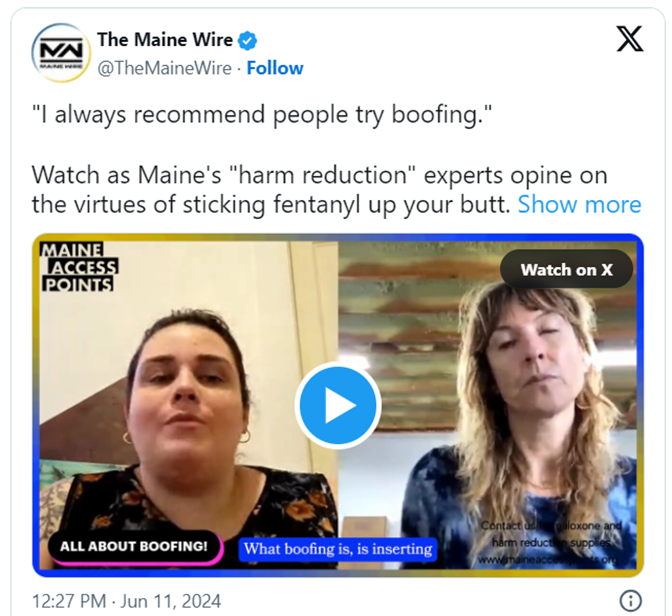Viewport: 672px width, 616px height.
Task: Click the Watch as Maine's harm reduction paragraph
Action: click(337, 190)
